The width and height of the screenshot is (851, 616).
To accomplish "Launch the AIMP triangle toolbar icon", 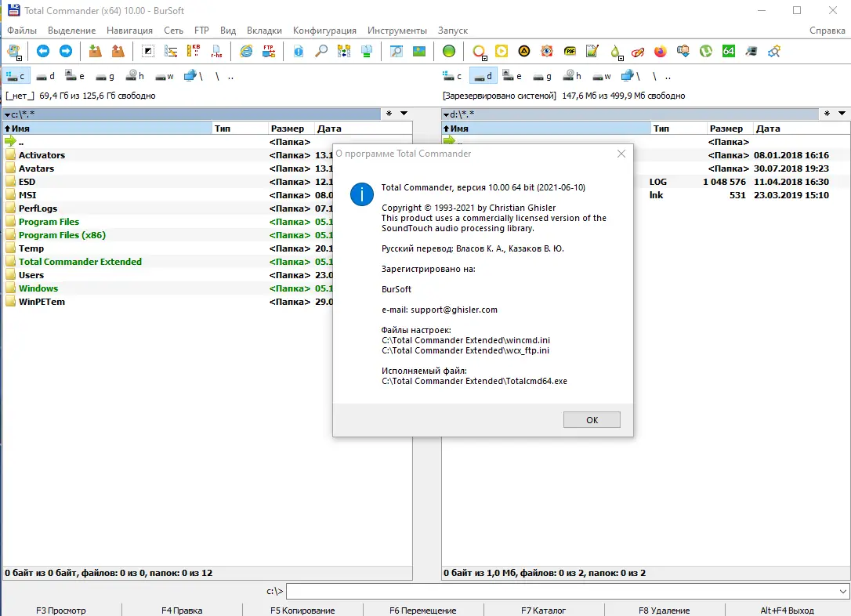I will 523,51.
